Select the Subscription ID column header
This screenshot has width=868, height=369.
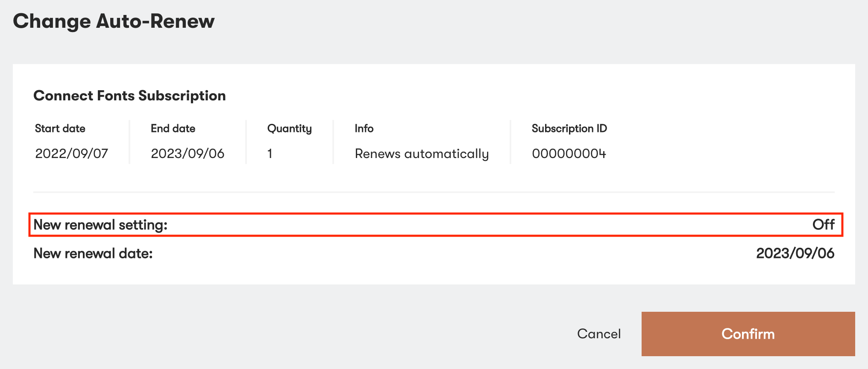pos(569,128)
